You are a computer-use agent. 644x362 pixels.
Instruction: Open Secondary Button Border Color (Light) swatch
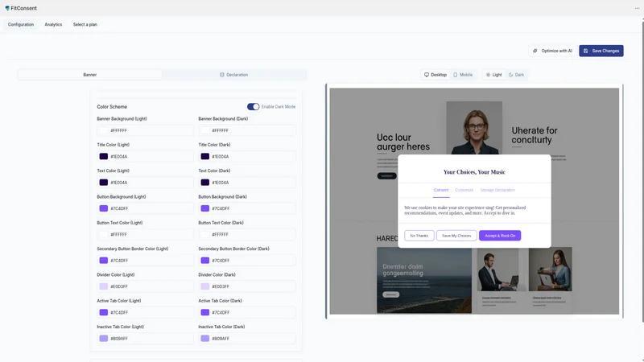[104, 260]
